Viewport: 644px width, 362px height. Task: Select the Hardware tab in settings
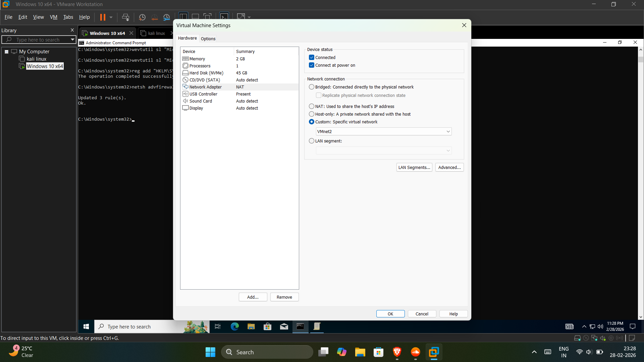pos(187,38)
